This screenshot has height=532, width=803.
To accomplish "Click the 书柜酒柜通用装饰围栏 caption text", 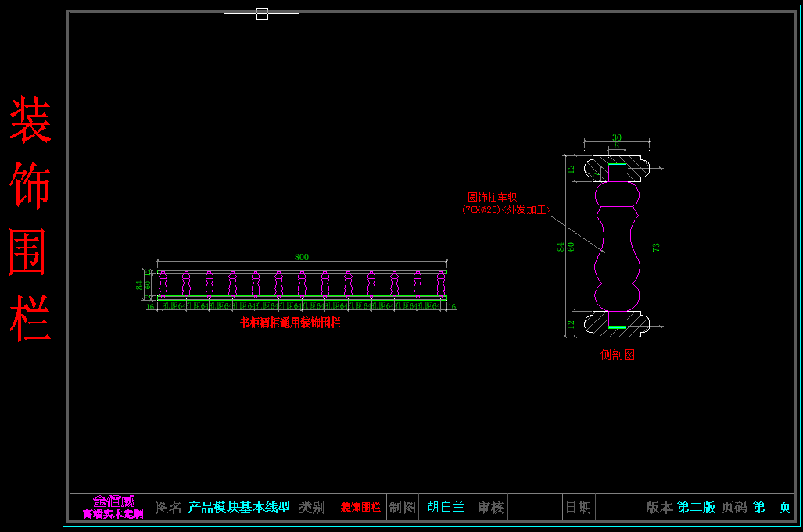I will (x=290, y=322).
